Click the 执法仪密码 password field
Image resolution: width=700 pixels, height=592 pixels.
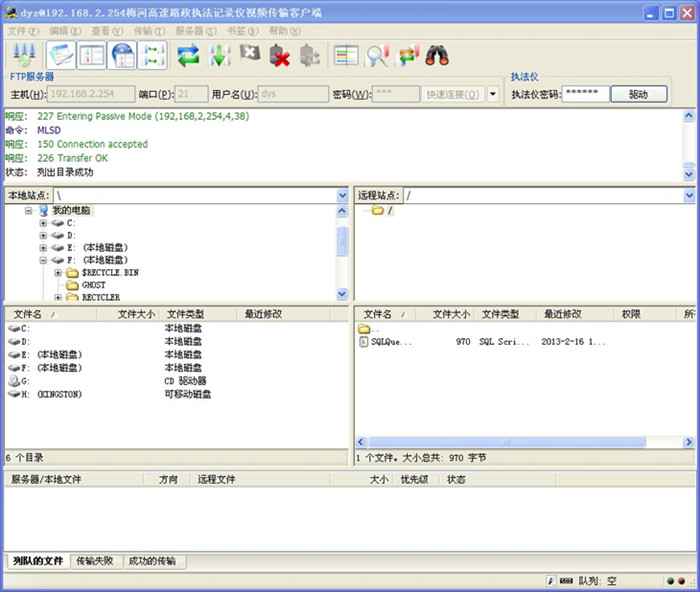click(x=585, y=94)
